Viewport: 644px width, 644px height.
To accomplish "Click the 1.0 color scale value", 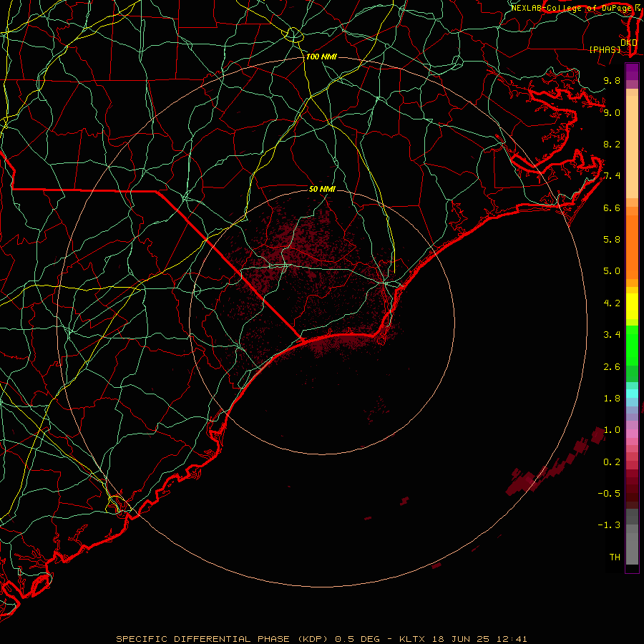I will (612, 430).
